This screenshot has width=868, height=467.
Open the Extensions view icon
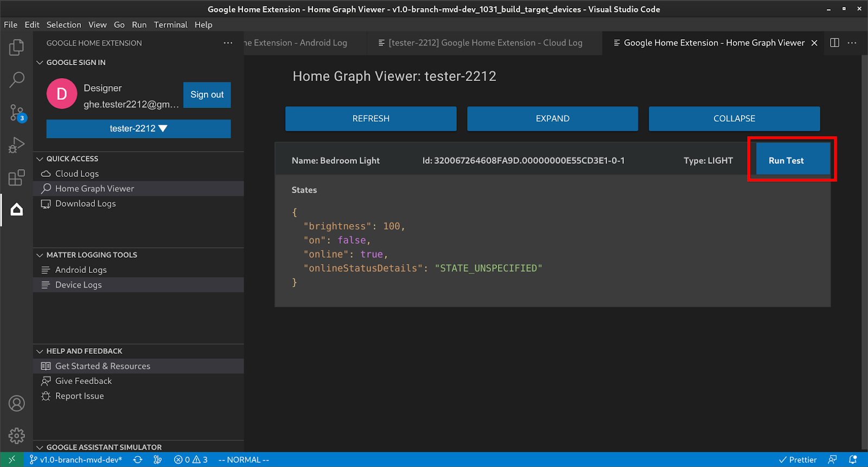click(x=16, y=177)
